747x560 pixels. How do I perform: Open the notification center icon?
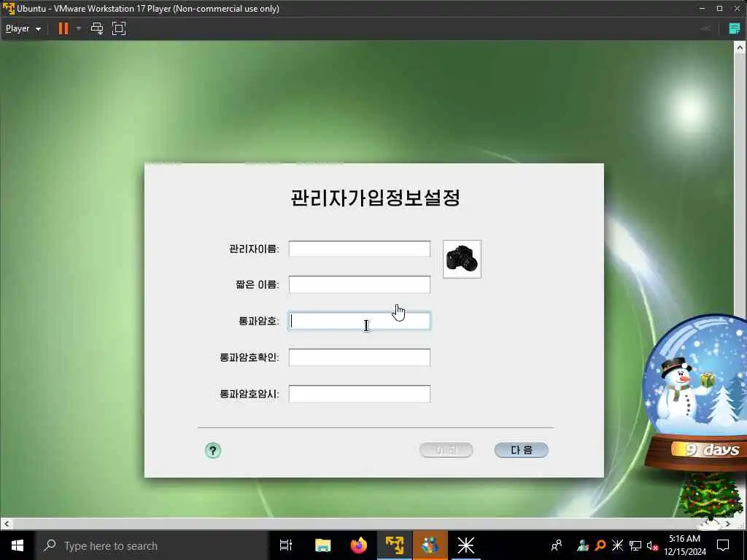click(723, 545)
